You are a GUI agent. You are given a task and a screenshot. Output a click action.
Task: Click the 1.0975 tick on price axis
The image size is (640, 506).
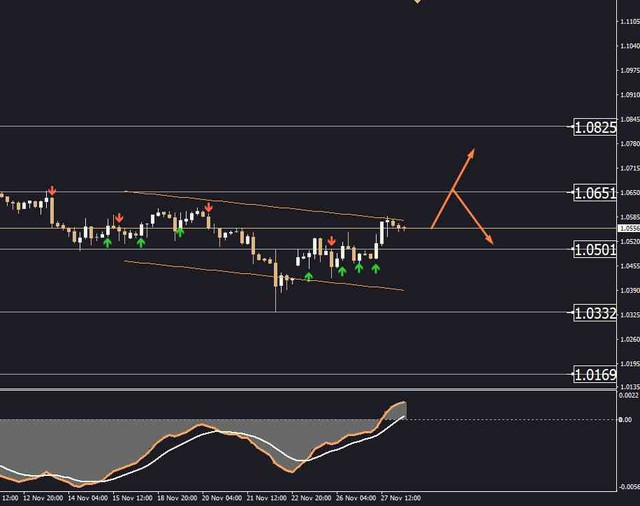(x=630, y=71)
